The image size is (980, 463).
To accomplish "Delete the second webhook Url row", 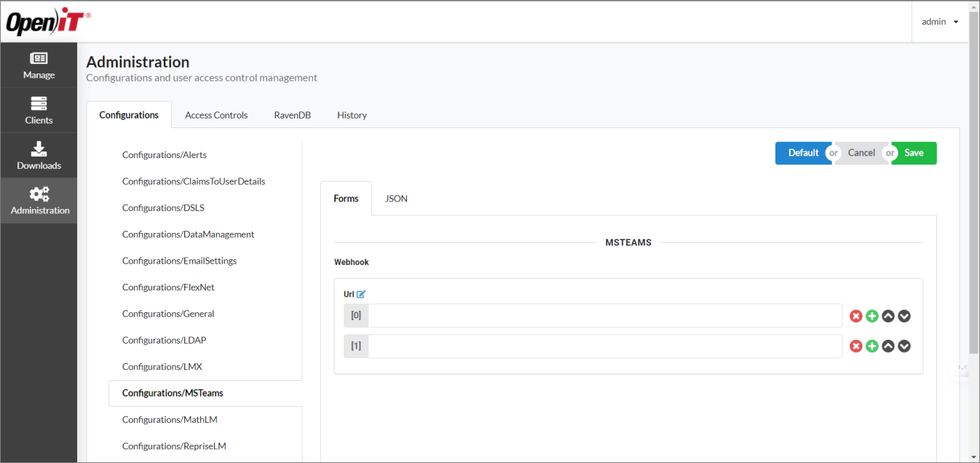I will [x=855, y=346].
